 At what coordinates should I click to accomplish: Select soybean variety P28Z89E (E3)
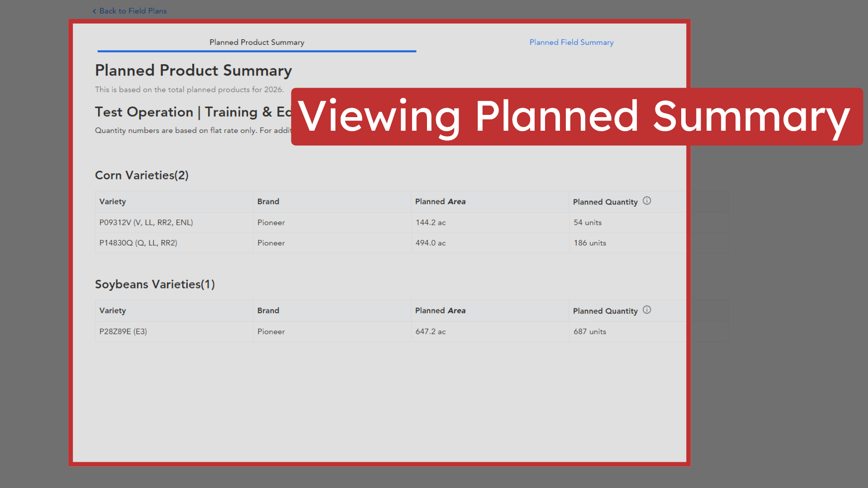[x=123, y=332]
